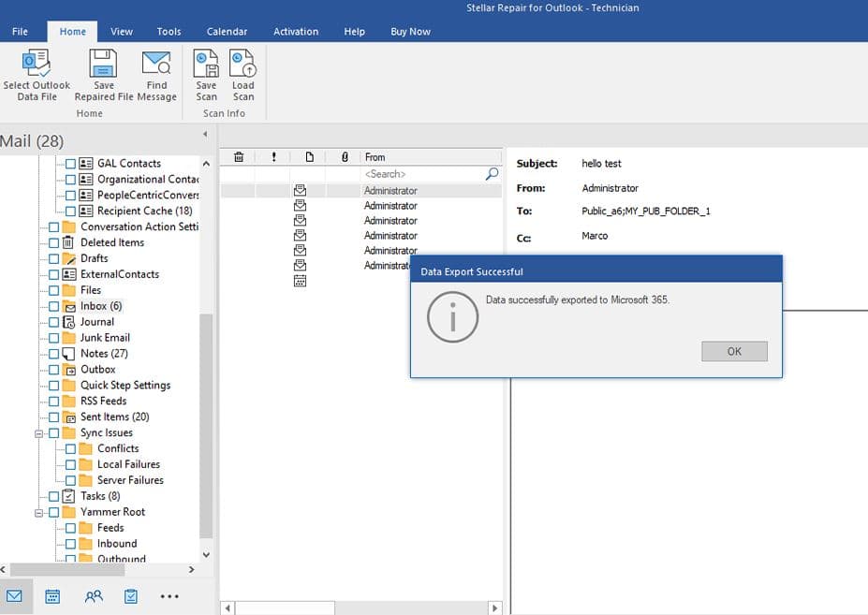Click the Journal folder icon
The height and width of the screenshot is (615, 868).
coord(68,322)
